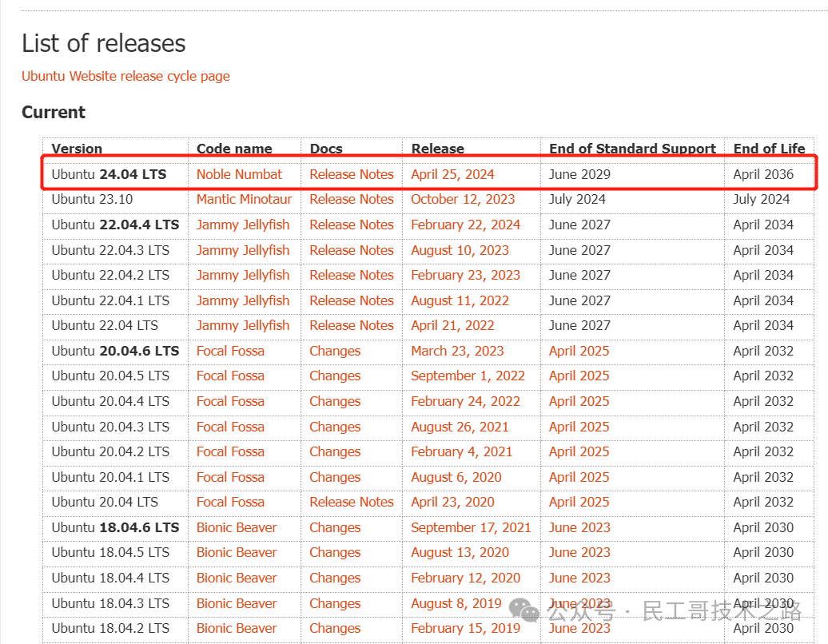Open Bionic Beaver link in the 18.04.4 row
828x644 pixels.
pyautogui.click(x=237, y=578)
